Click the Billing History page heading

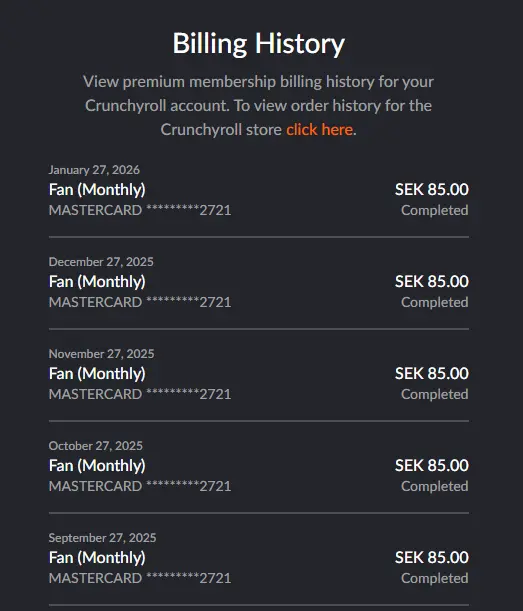pos(259,44)
